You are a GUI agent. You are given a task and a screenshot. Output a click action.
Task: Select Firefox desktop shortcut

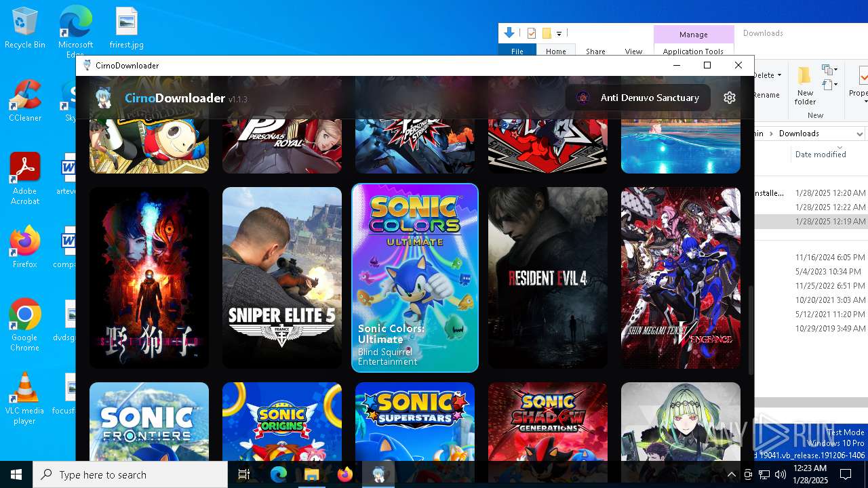pos(25,247)
